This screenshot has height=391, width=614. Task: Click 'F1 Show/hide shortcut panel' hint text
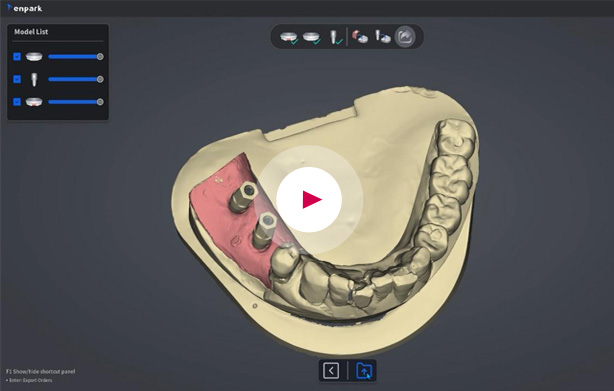(40, 371)
